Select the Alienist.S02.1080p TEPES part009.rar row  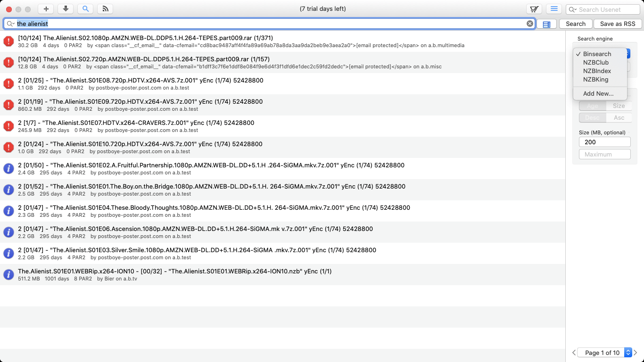tap(283, 41)
